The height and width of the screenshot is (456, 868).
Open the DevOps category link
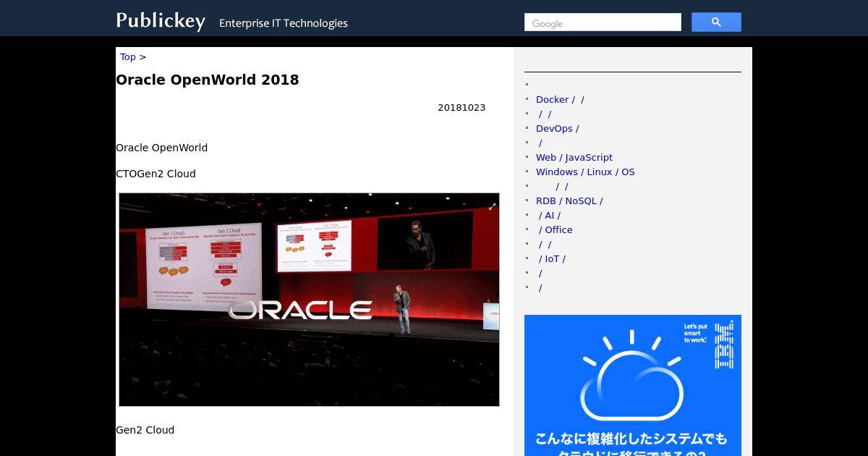point(557,129)
